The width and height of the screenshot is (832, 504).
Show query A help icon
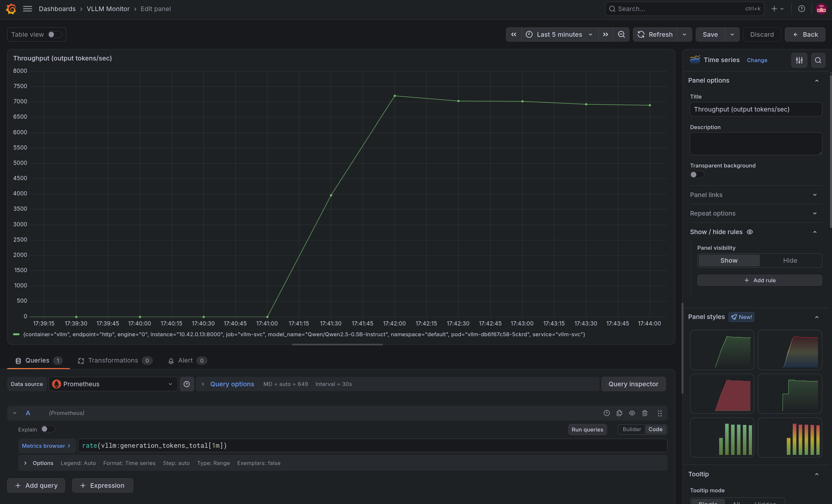(x=606, y=413)
